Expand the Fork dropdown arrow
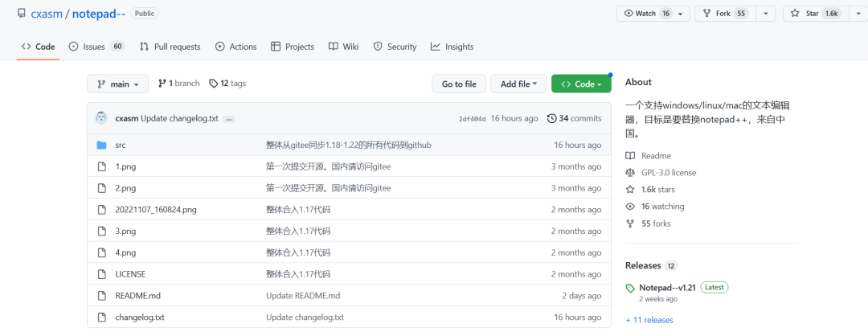868x336 pixels. [x=766, y=14]
